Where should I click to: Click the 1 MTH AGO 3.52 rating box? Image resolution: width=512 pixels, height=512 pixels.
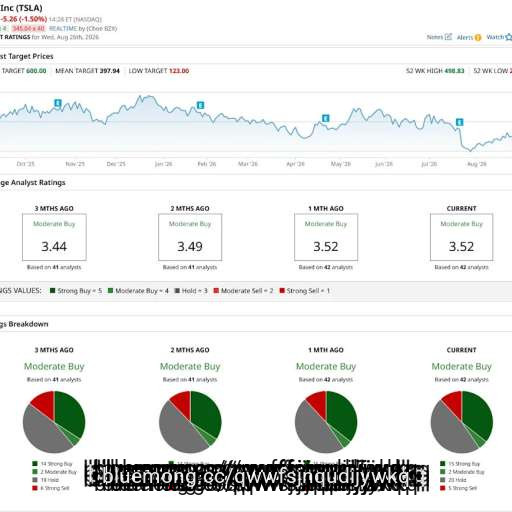pyautogui.click(x=326, y=237)
